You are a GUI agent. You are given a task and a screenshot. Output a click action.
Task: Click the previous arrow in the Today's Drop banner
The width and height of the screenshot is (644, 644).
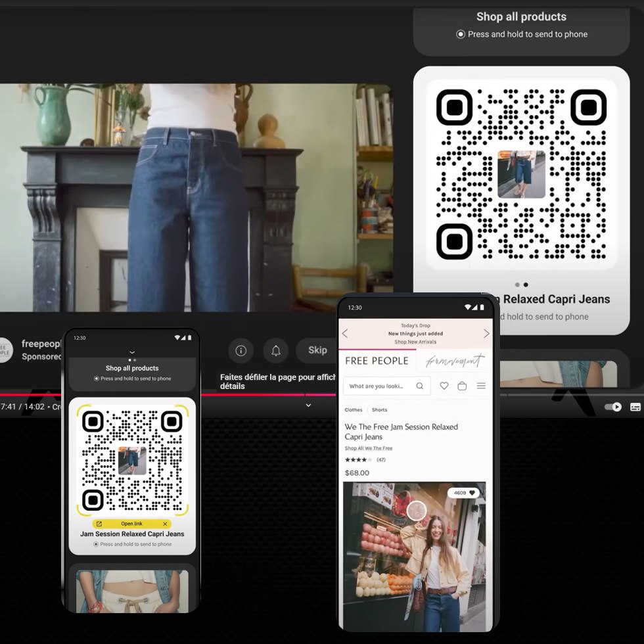tap(346, 334)
